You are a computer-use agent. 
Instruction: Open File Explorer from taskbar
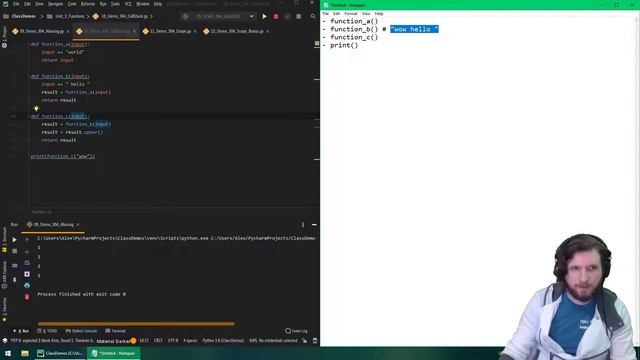click(x=25, y=353)
